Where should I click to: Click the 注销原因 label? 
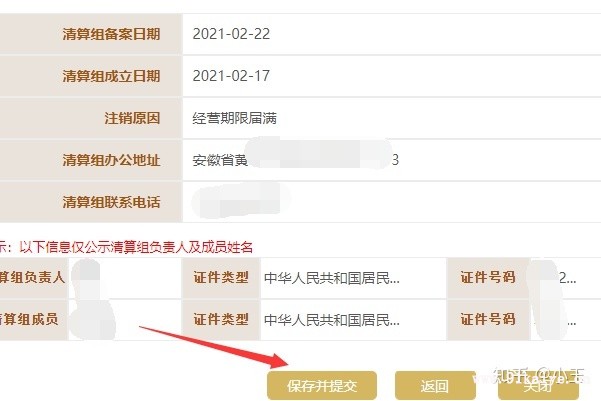(132, 118)
